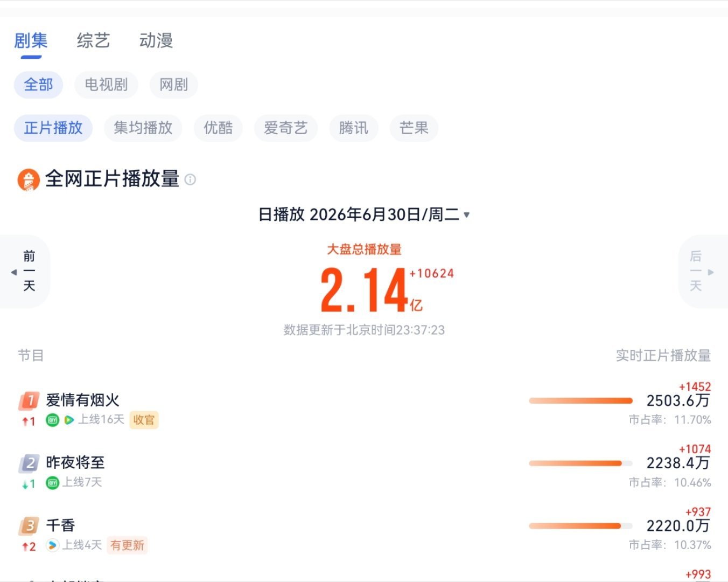The width and height of the screenshot is (728, 582).
Task: Click the 2220.0万 play bar for 千香
Action: pyautogui.click(x=580, y=526)
